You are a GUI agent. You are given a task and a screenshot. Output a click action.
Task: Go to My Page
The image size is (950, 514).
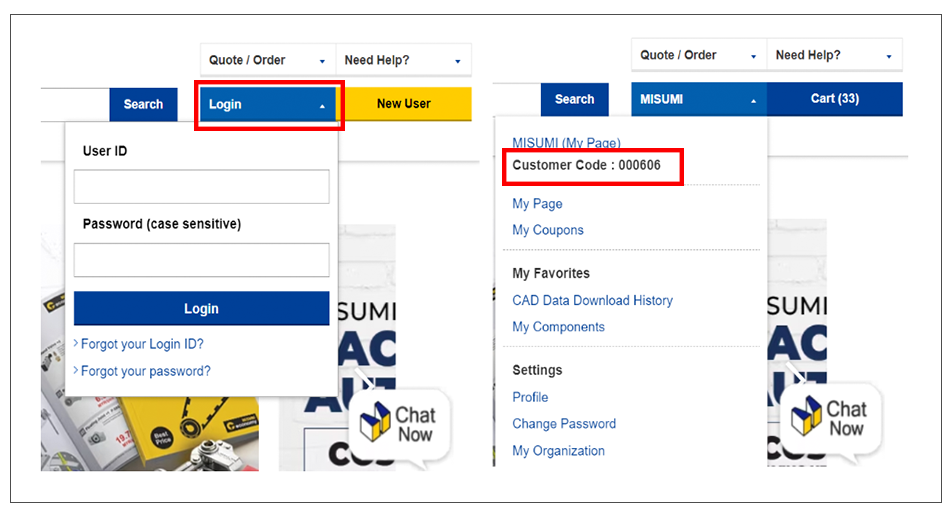pos(537,204)
